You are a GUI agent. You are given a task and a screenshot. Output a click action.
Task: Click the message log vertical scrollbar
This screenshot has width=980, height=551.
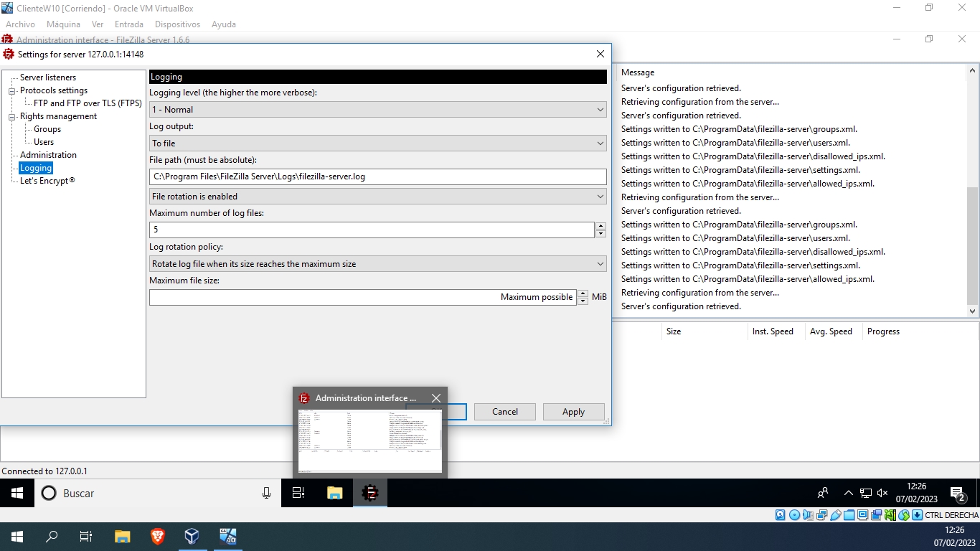[973, 244]
